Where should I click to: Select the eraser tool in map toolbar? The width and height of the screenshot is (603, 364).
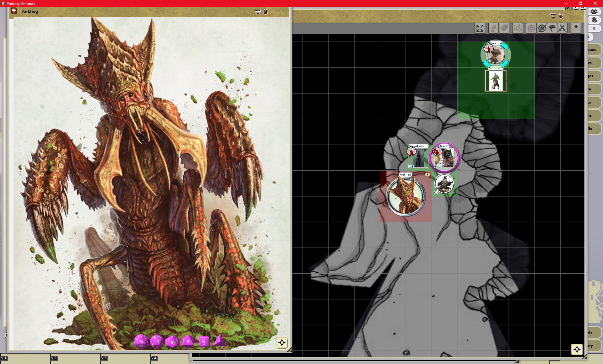[504, 28]
